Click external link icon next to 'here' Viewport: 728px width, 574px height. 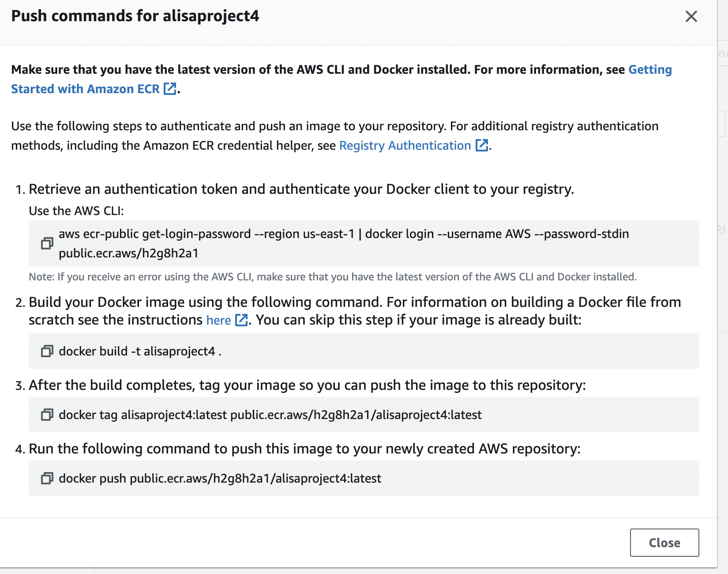[x=241, y=320]
